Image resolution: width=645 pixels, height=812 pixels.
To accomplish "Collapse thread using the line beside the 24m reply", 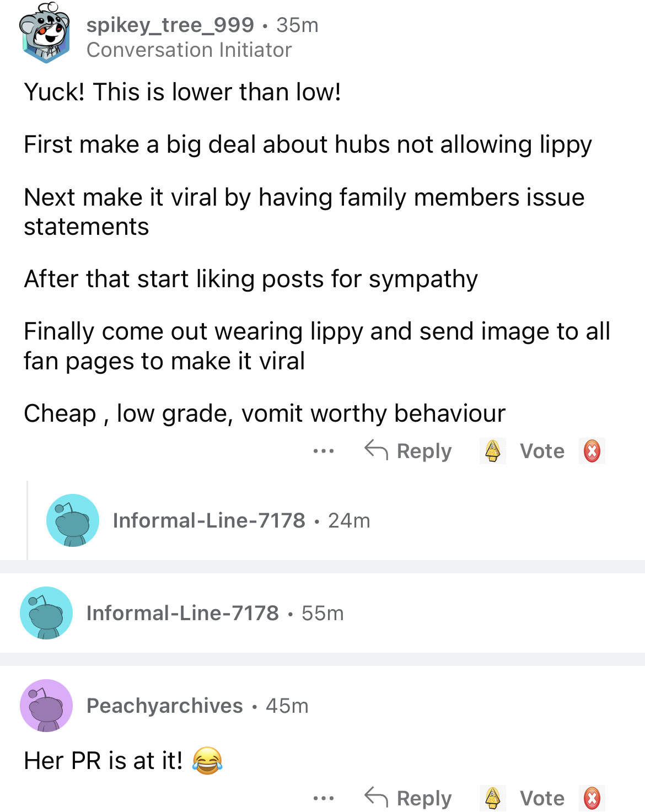I will click(x=28, y=520).
